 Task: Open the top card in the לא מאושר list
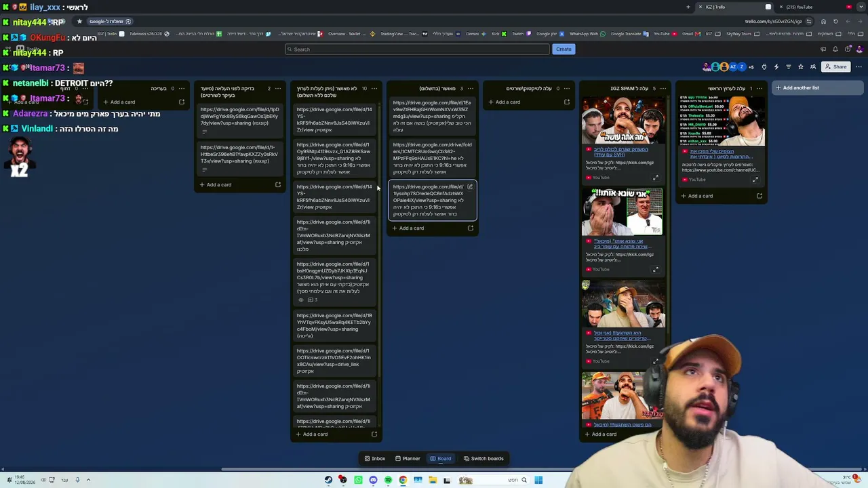click(x=336, y=119)
